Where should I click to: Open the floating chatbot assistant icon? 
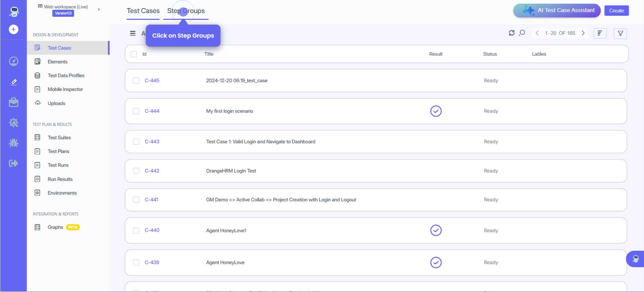pos(635,259)
